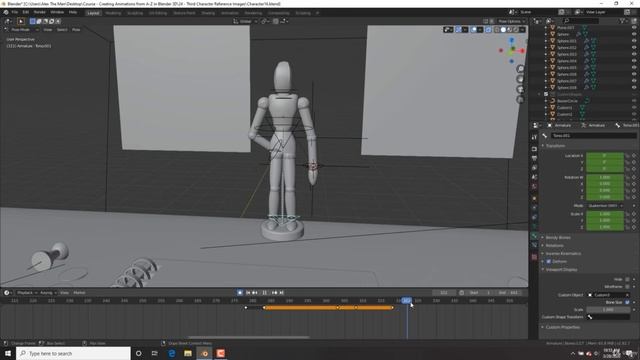Screen dimensions: 640x360
Task: Expand the Inverse Kinematics panel
Action: point(563,253)
